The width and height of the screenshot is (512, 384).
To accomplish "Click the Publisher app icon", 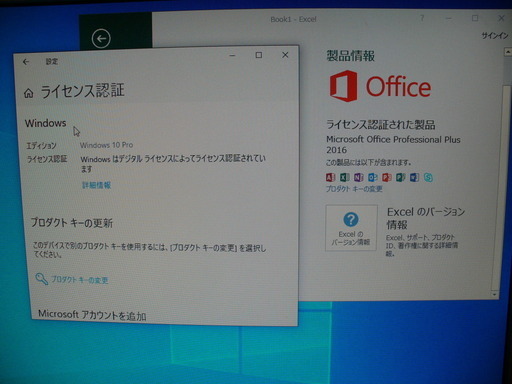I will (x=400, y=177).
